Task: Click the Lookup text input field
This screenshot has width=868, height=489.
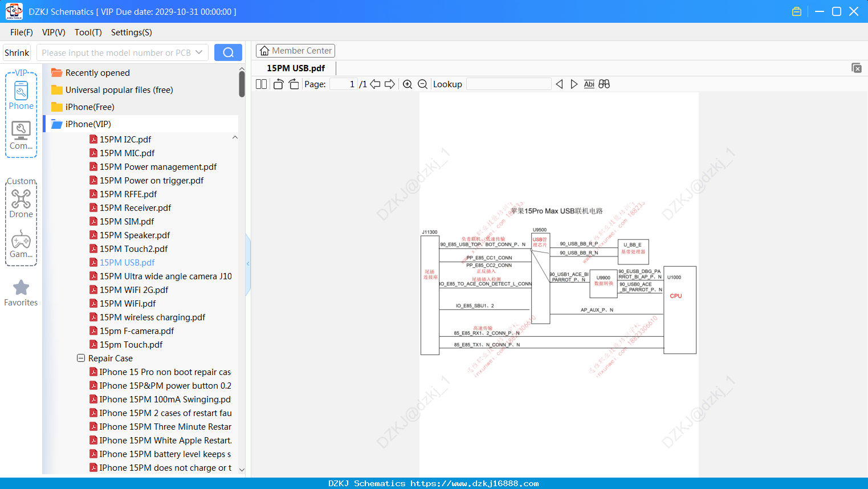Action: (509, 84)
